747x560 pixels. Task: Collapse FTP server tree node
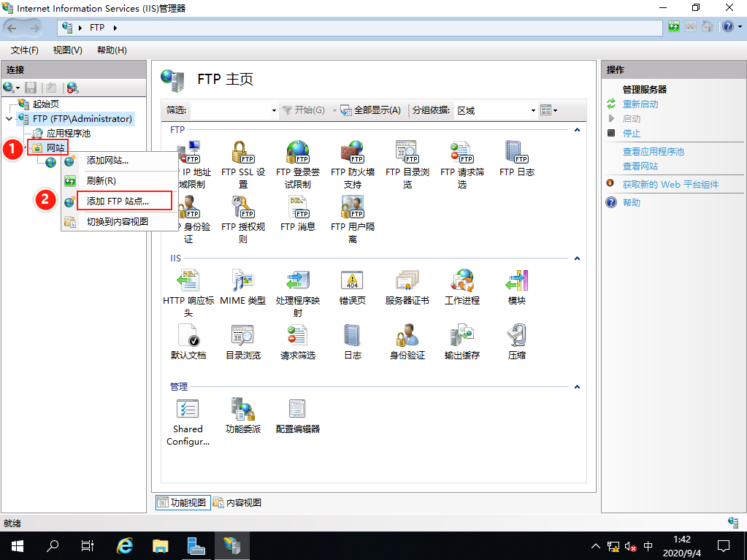[9, 118]
